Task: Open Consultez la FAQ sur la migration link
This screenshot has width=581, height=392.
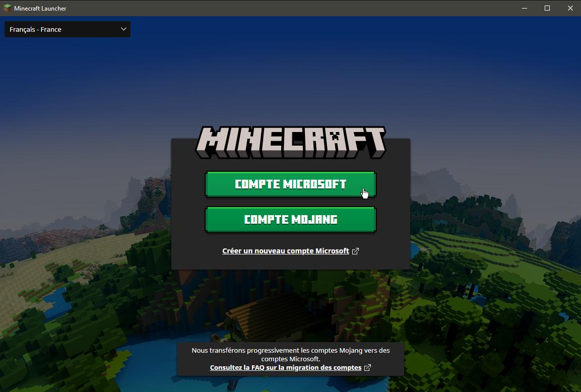Action: [x=286, y=367]
